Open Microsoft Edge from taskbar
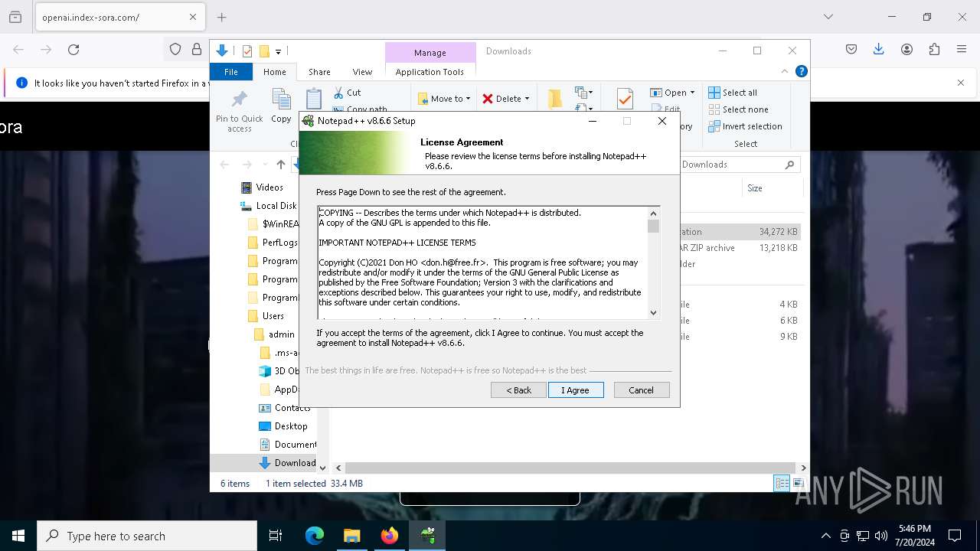This screenshot has height=551, width=980. [x=315, y=536]
